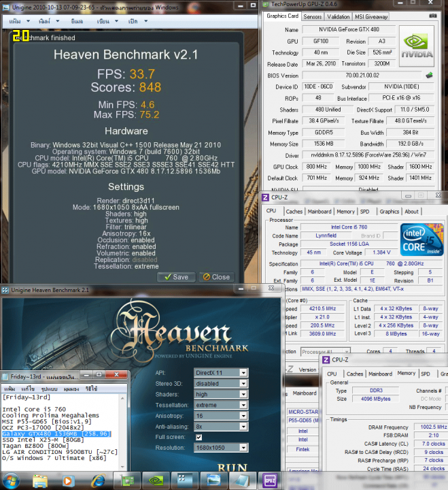Click the NVIDIA logo in GPU-Z
Screen dimensions: 448x490
point(417,46)
